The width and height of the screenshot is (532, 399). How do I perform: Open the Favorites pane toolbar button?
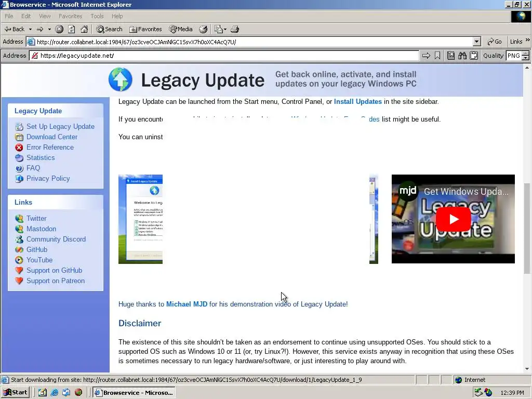(145, 29)
